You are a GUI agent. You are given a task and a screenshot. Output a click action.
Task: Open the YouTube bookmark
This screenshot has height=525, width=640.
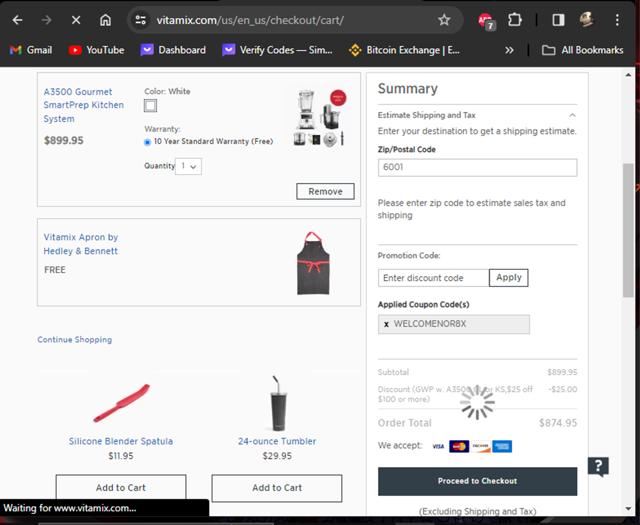(x=96, y=50)
